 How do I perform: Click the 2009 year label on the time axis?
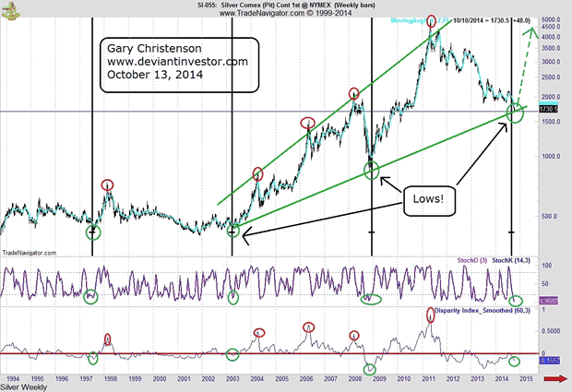pos(380,379)
